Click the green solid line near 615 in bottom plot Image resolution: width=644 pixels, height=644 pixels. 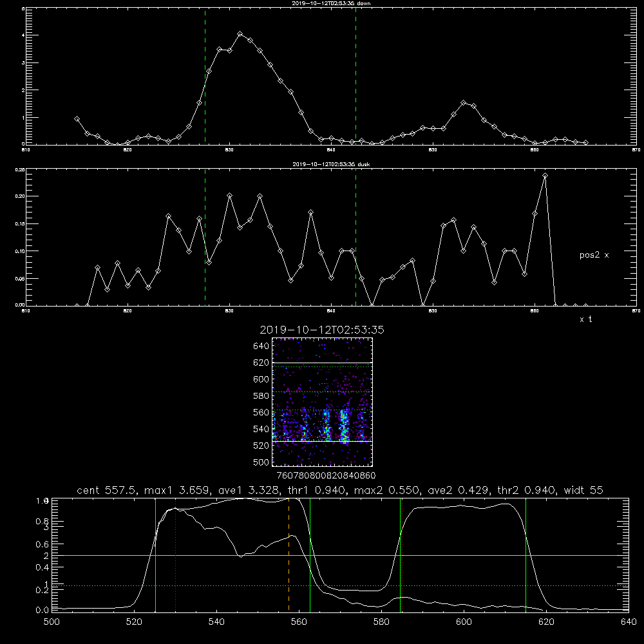click(x=526, y=554)
